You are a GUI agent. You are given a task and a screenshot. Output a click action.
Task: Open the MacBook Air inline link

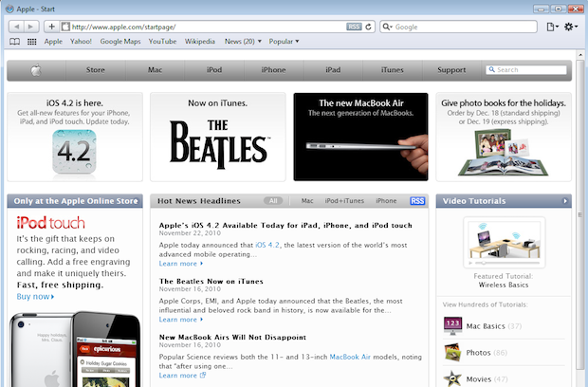point(350,357)
